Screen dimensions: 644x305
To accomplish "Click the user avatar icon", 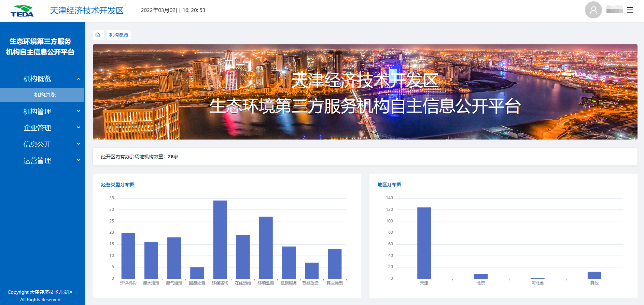I will coord(593,10).
